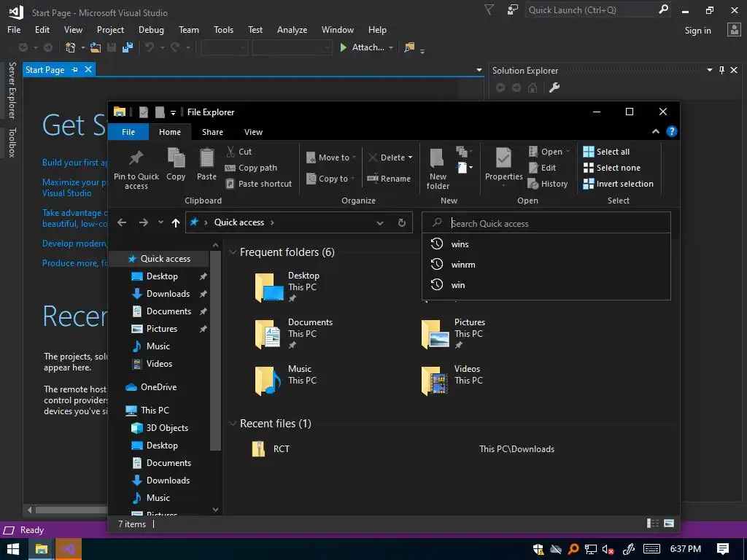Open Pictures frequent folder
This screenshot has width=747, height=560.
click(x=453, y=334)
